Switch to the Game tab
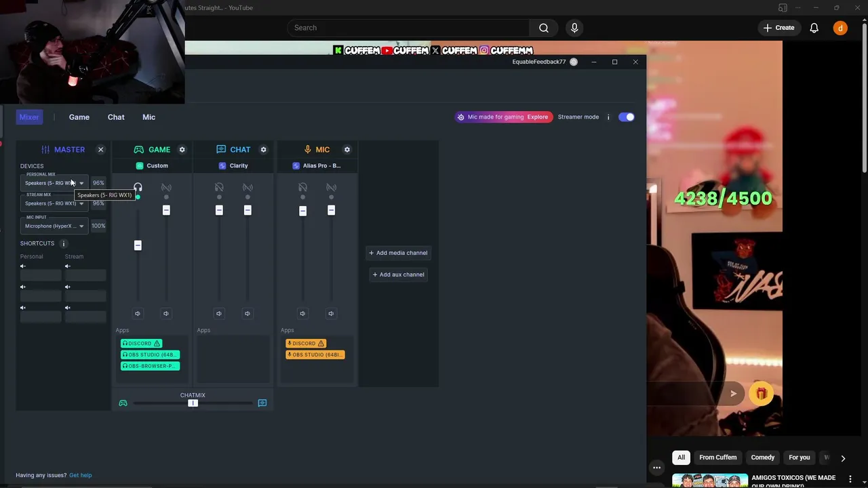The width and height of the screenshot is (868, 488). pos(79,117)
